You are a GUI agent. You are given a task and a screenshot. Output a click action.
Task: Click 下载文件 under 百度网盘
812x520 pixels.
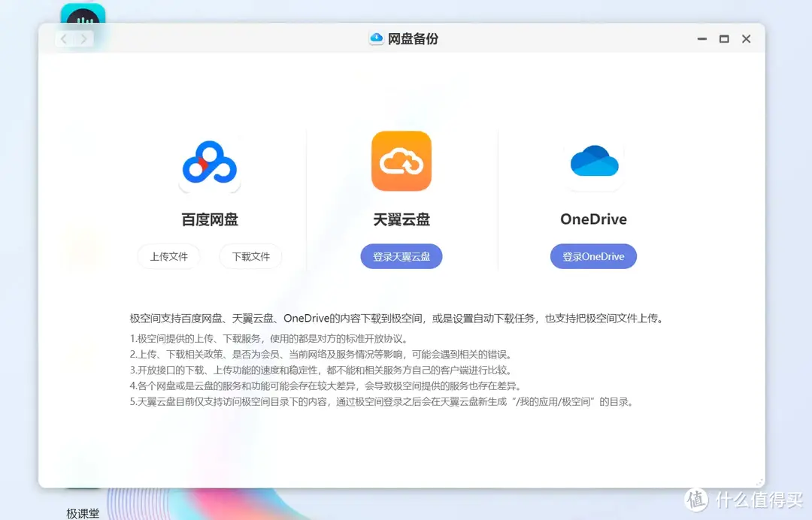tap(250, 256)
